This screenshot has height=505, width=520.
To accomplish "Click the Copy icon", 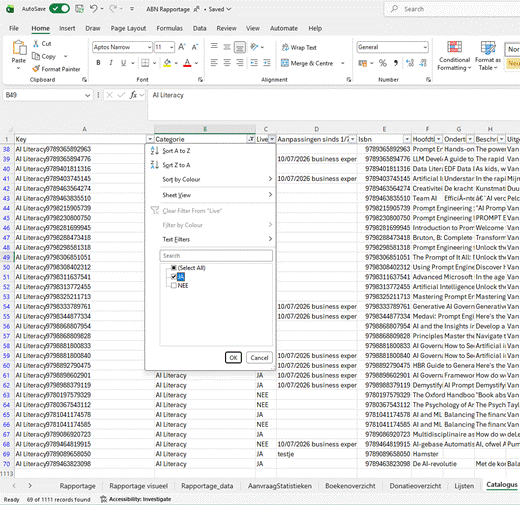I will (x=36, y=56).
